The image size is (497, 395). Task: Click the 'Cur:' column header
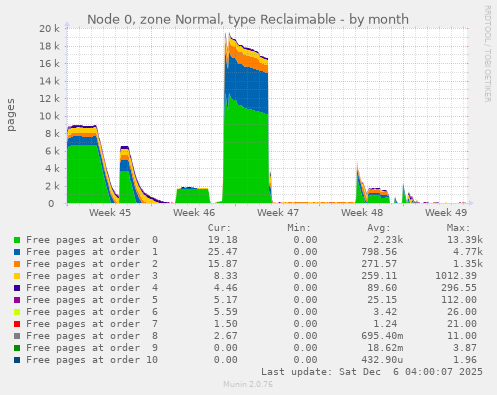[x=219, y=228]
